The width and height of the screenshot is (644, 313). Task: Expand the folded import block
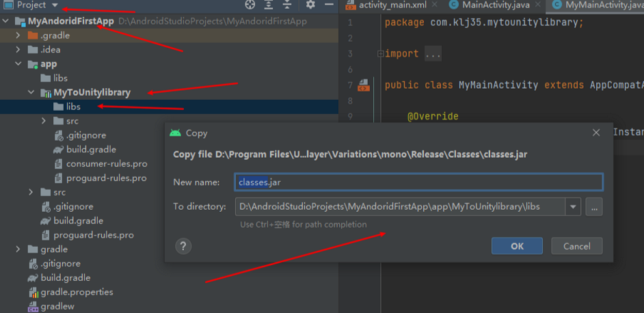[380, 53]
